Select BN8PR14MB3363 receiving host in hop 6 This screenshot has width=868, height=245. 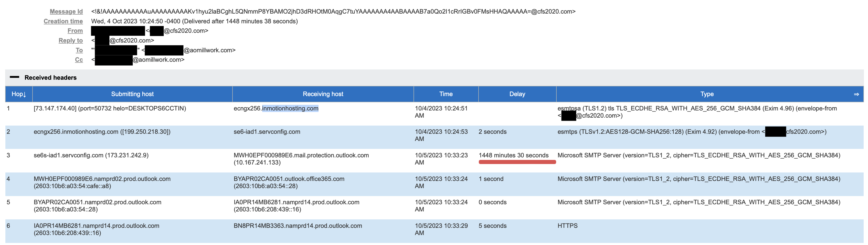298,226
